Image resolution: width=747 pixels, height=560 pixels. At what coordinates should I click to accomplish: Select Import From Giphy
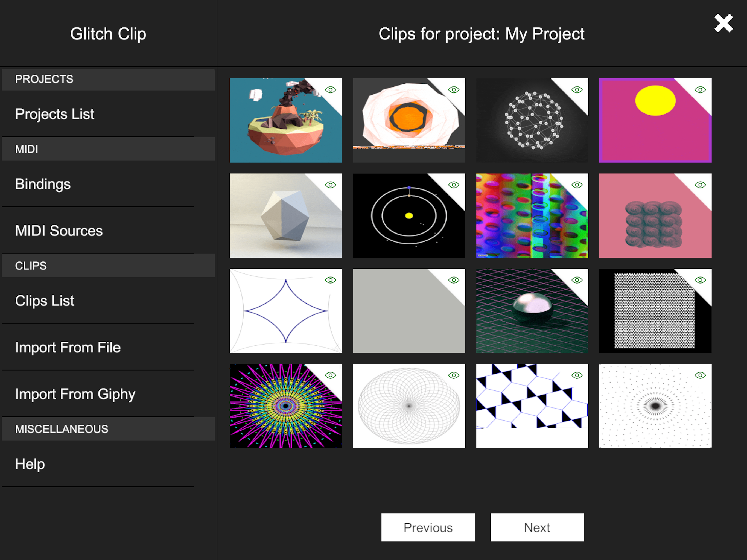(x=75, y=394)
